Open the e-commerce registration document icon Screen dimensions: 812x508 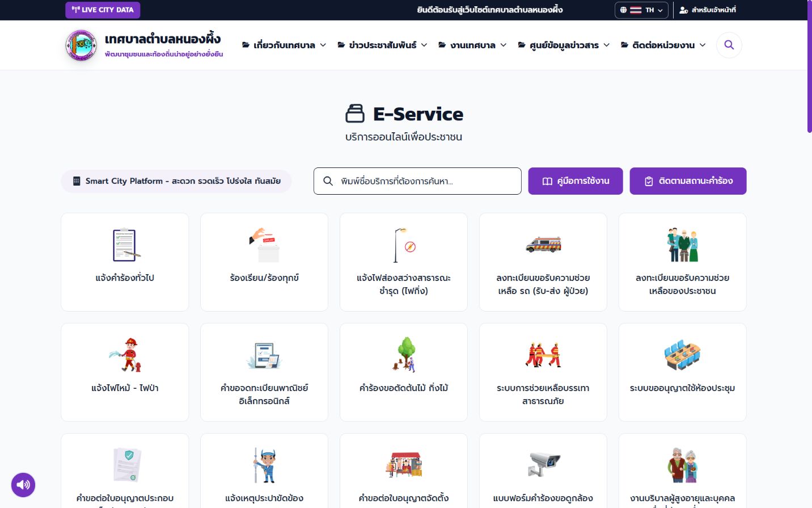click(x=264, y=355)
